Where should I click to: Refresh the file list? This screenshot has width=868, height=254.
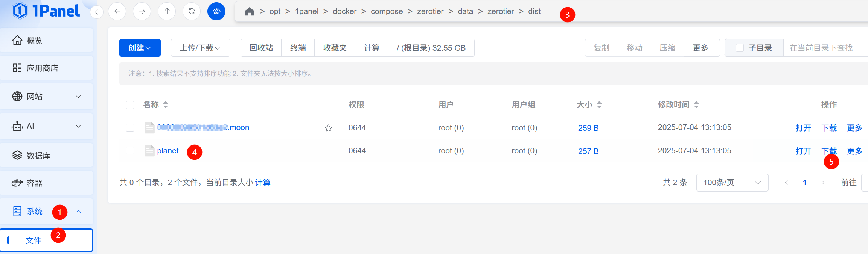pyautogui.click(x=192, y=11)
